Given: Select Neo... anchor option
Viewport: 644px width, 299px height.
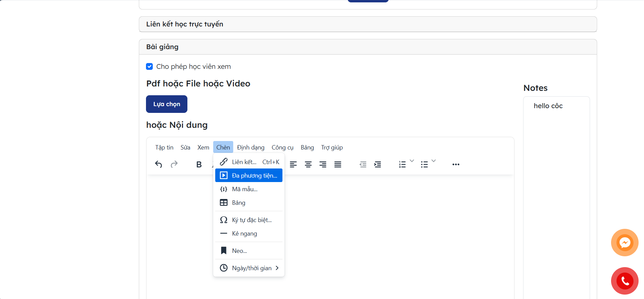Looking at the screenshot, I should (249, 251).
